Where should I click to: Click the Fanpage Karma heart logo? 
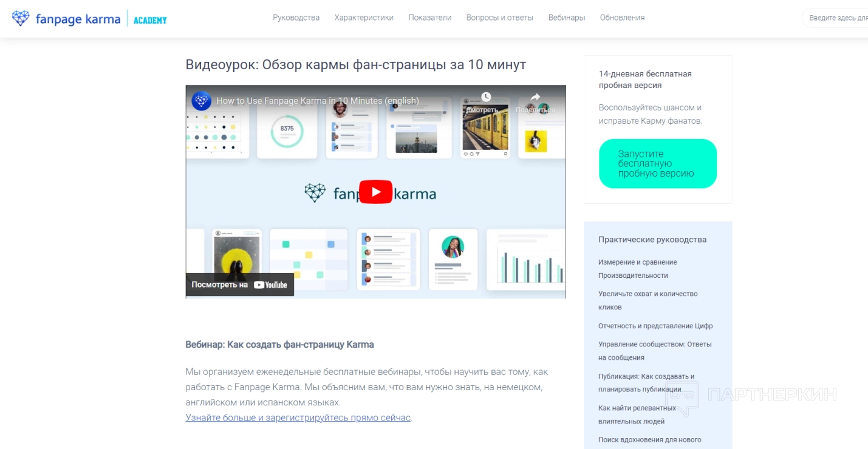pyautogui.click(x=21, y=18)
